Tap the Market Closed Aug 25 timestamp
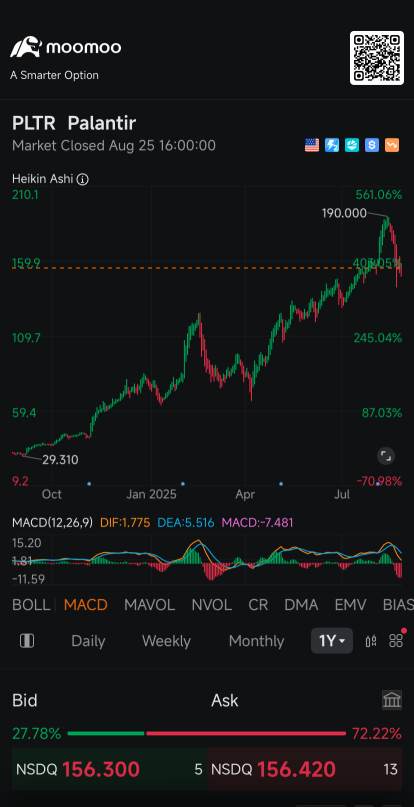This screenshot has width=414, height=807. [114, 146]
